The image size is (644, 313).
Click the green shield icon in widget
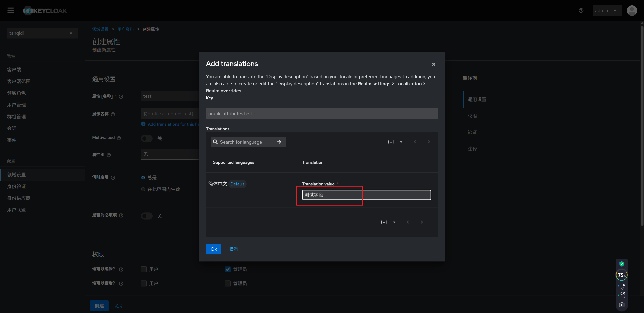(x=622, y=264)
